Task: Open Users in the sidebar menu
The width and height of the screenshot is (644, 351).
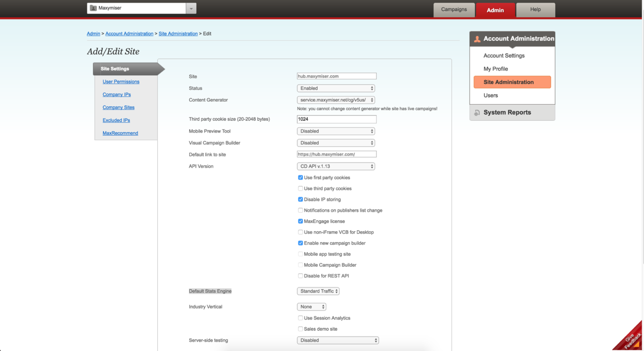Action: pyautogui.click(x=491, y=95)
